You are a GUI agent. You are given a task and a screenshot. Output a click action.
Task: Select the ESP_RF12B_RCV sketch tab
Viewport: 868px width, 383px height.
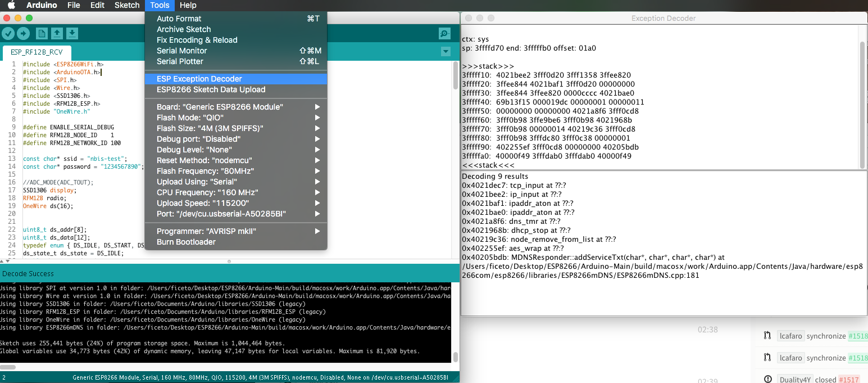coord(37,52)
